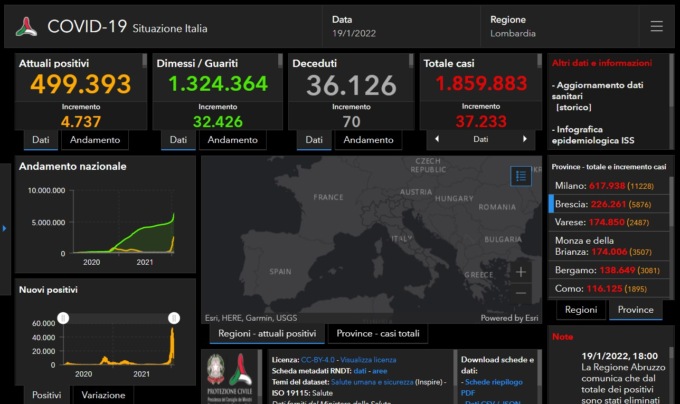The width and height of the screenshot is (680, 404).
Task: Go to previous Totale casi panel
Action: [436, 140]
